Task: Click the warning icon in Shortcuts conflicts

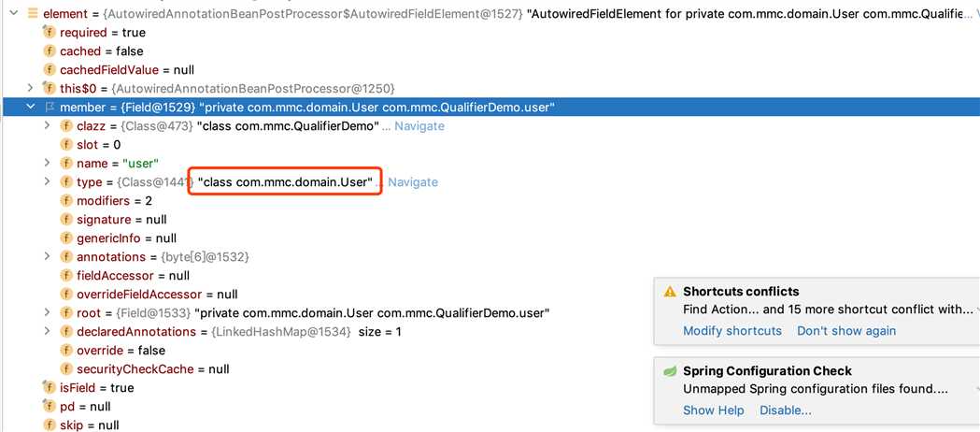Action: point(670,292)
